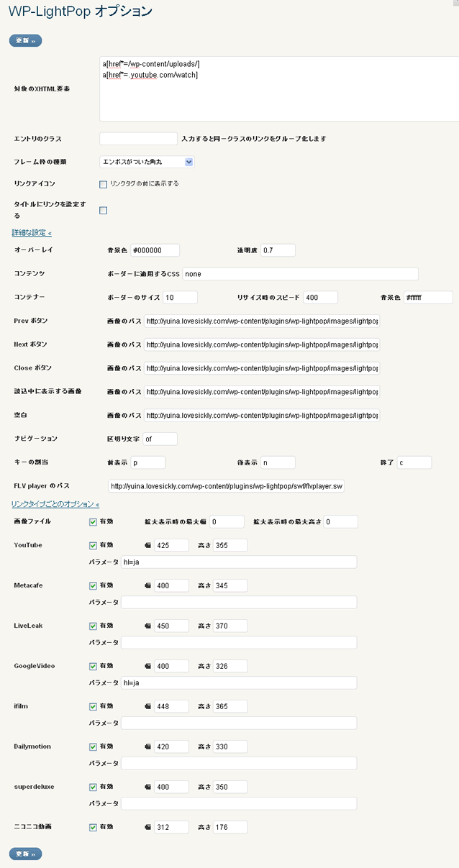Toggle LiveLeak 有効 checkbox
This screenshot has height=868, width=459.
[93, 626]
